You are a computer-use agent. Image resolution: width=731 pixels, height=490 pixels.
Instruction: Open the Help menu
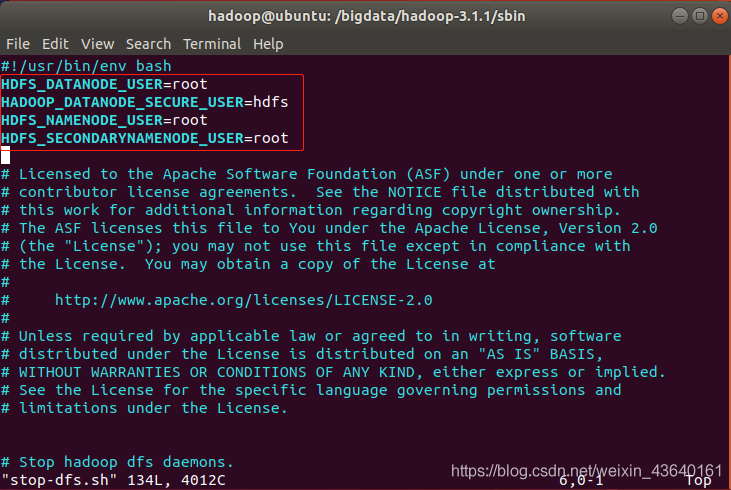[268, 44]
